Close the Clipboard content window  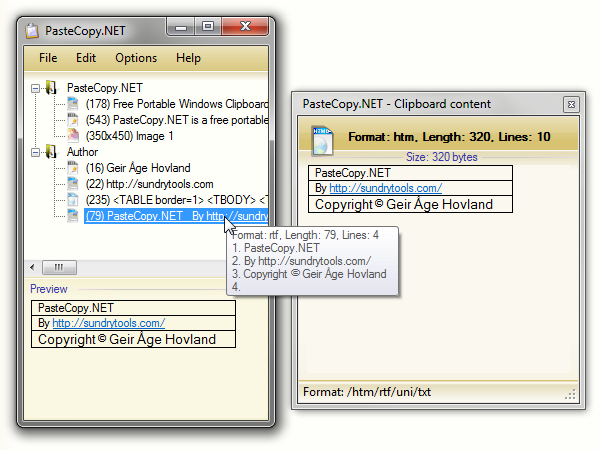click(571, 104)
